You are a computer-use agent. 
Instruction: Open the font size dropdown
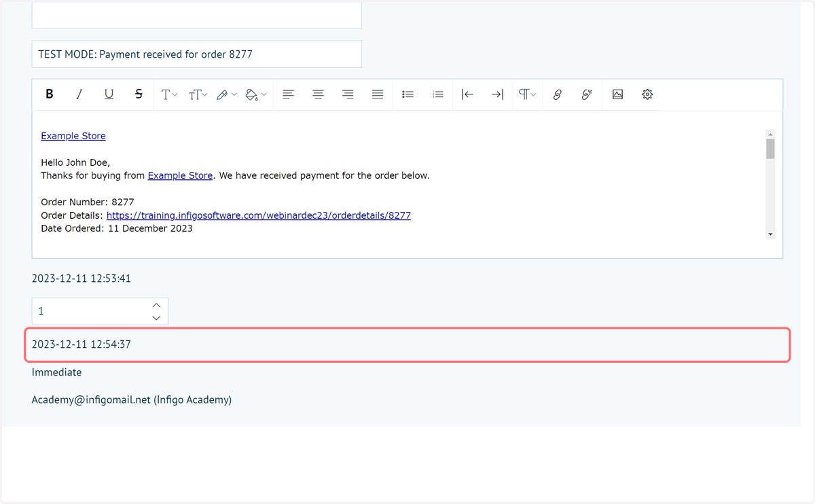[x=198, y=94]
